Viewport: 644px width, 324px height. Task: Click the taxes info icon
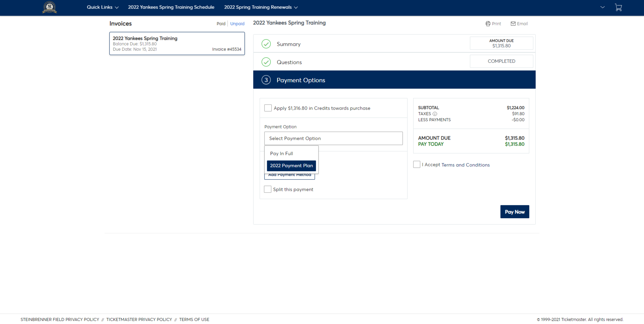pyautogui.click(x=435, y=114)
